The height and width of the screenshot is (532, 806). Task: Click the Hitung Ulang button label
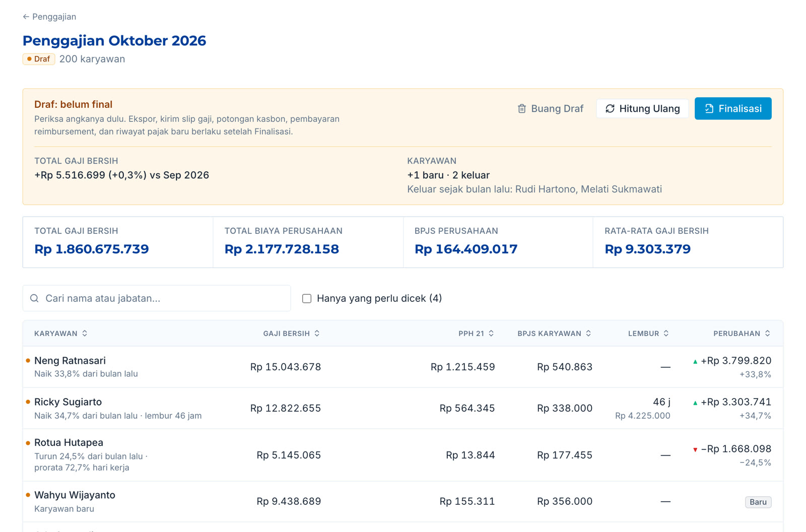click(x=649, y=109)
